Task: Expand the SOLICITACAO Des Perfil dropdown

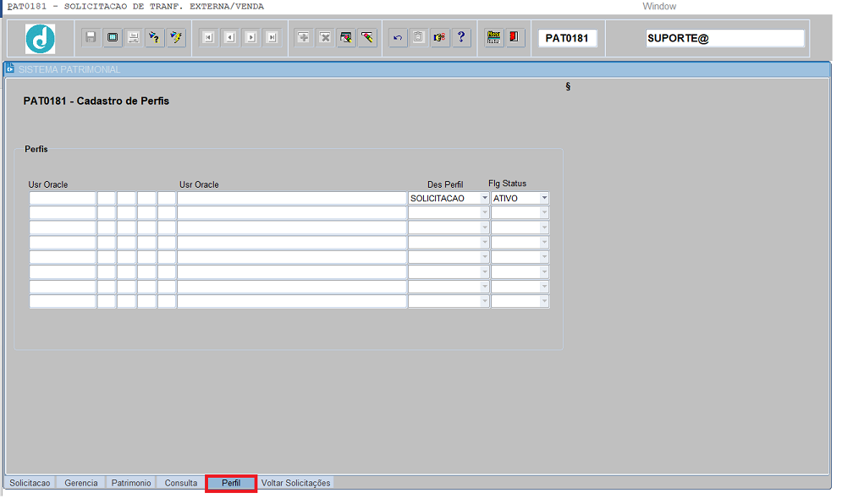Action: pyautogui.click(x=485, y=198)
